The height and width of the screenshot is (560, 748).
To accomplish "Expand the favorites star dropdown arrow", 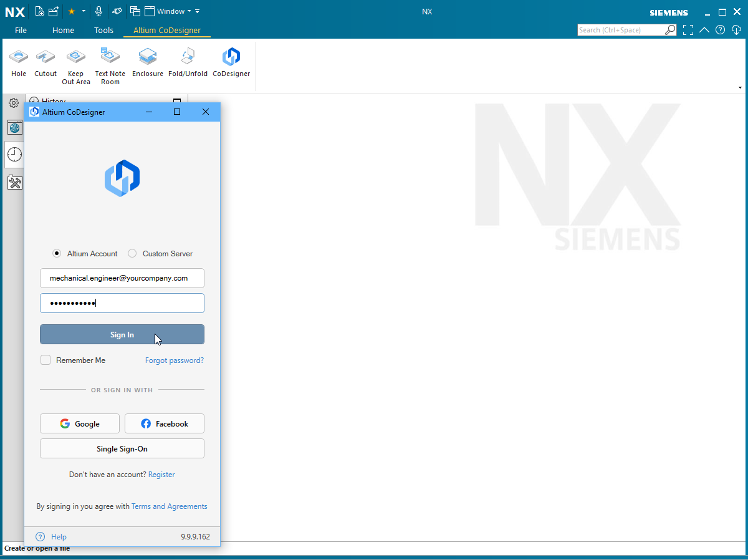I will (84, 11).
